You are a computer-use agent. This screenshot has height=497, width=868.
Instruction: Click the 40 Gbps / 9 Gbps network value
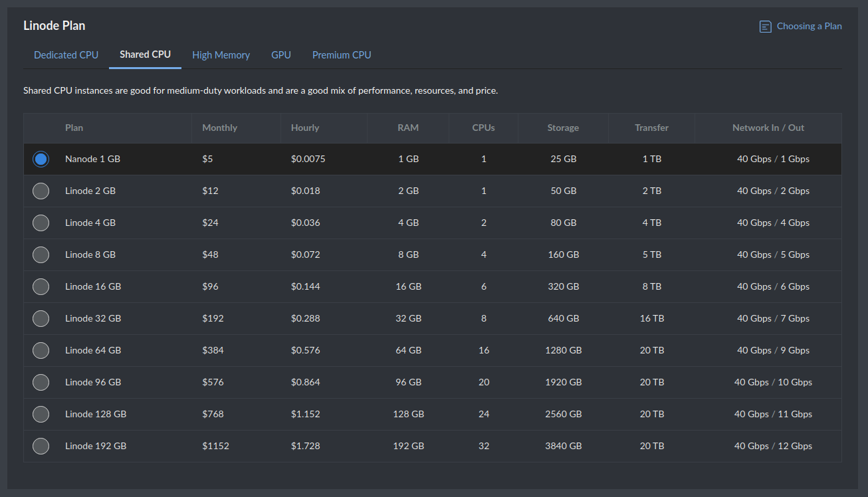pos(773,351)
